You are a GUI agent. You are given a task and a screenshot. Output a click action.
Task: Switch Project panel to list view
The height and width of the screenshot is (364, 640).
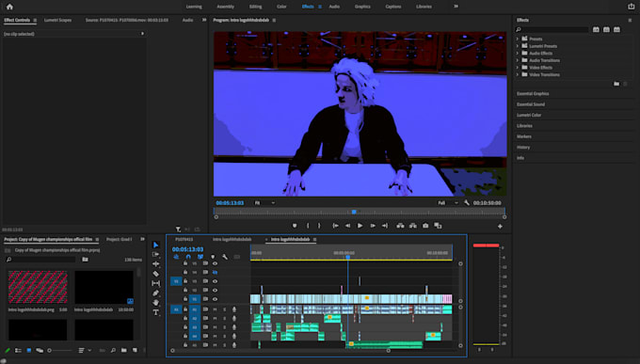18,351
